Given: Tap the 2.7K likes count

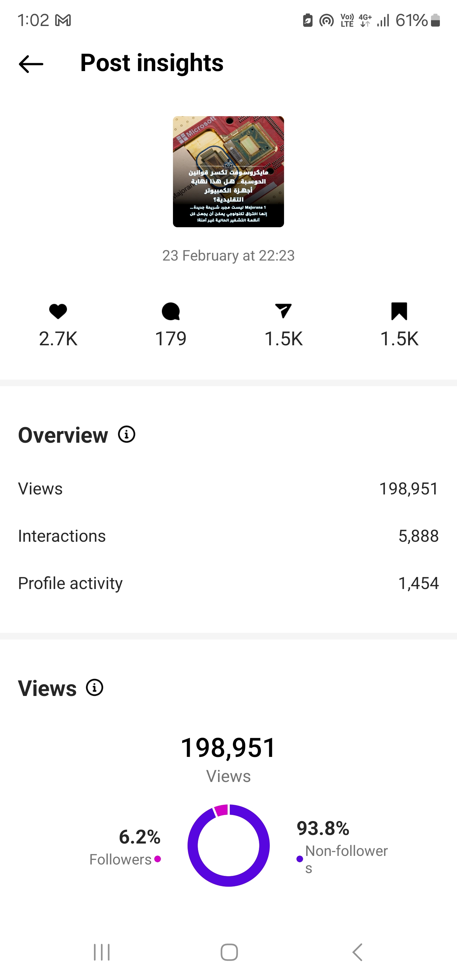Looking at the screenshot, I should (x=58, y=339).
